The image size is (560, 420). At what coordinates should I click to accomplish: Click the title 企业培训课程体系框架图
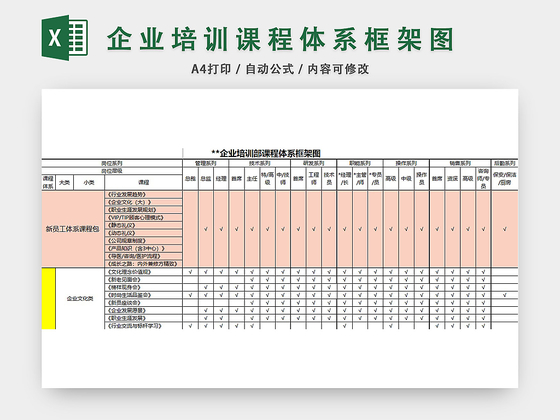point(280,39)
